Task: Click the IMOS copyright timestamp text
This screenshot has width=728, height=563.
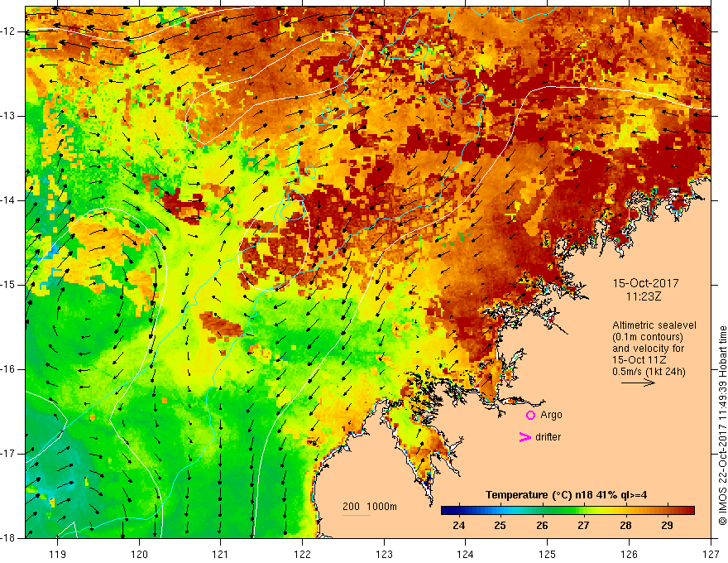Action: pos(722,426)
